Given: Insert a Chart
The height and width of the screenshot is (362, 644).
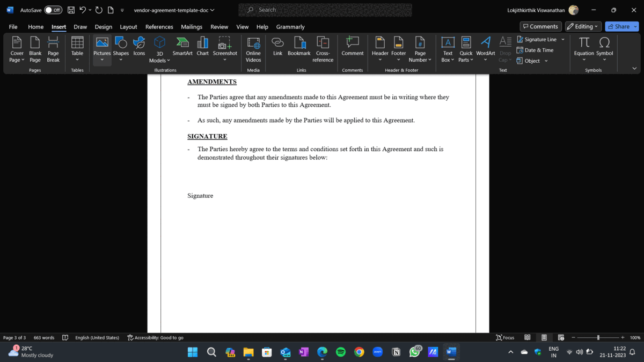Looking at the screenshot, I should coord(202,47).
